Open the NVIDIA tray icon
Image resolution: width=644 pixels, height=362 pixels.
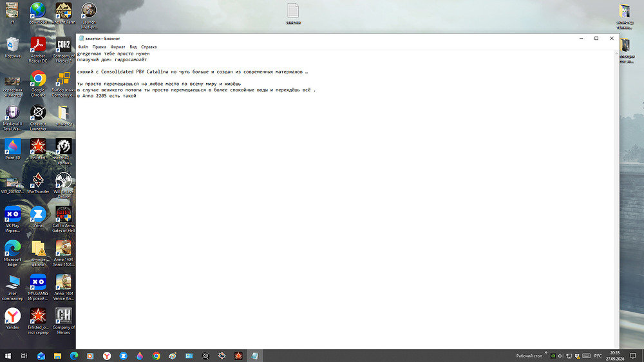[x=553, y=356]
